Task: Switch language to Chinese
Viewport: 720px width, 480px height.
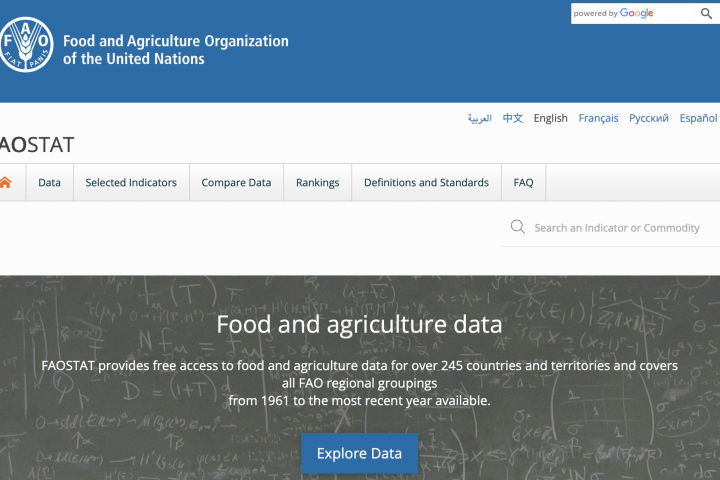Action: coord(513,118)
